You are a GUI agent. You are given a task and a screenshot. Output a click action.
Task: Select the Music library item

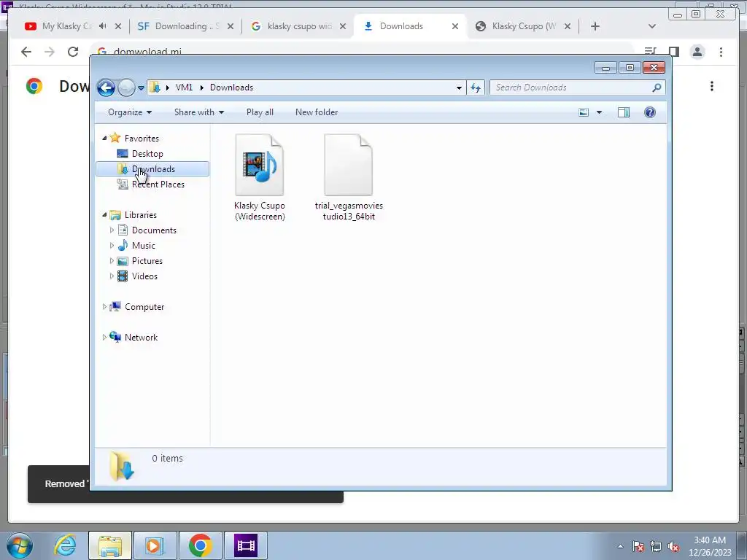click(143, 246)
